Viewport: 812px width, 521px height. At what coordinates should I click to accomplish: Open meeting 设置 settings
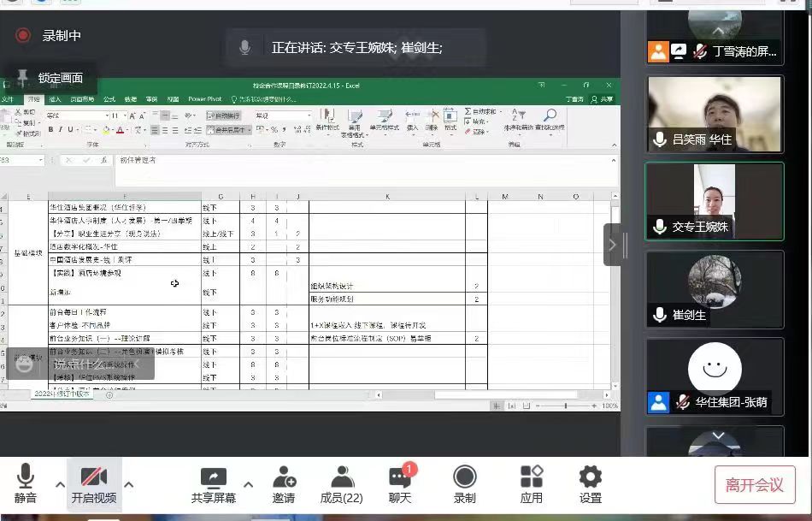591,483
